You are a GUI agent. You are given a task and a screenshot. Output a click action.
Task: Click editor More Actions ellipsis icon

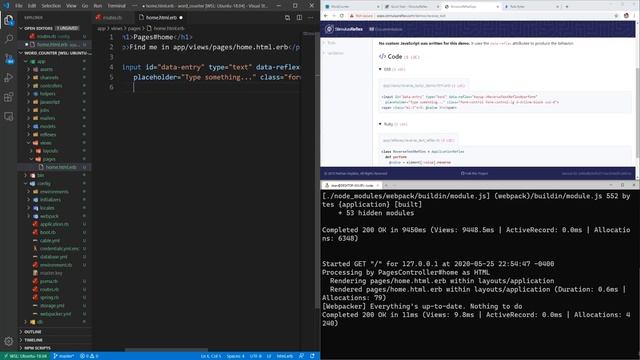pos(311,18)
